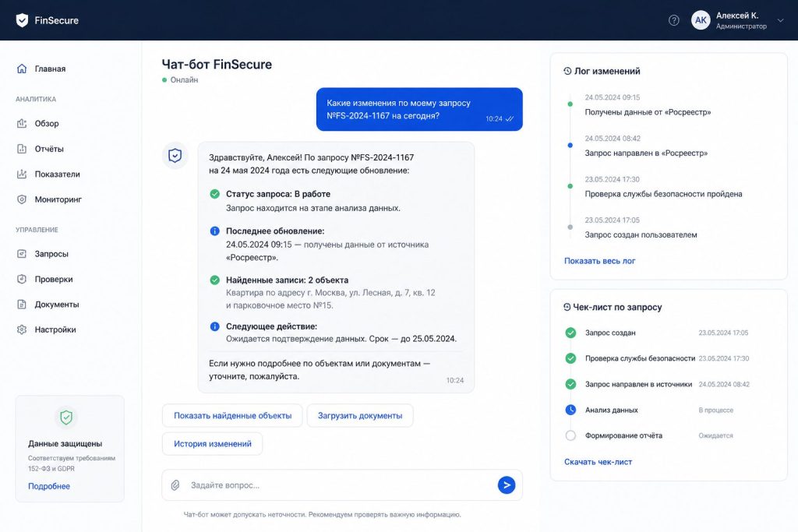Viewport: 798px width, 532px height.
Task: Select Мониторинг in sidebar
Action: click(x=58, y=199)
